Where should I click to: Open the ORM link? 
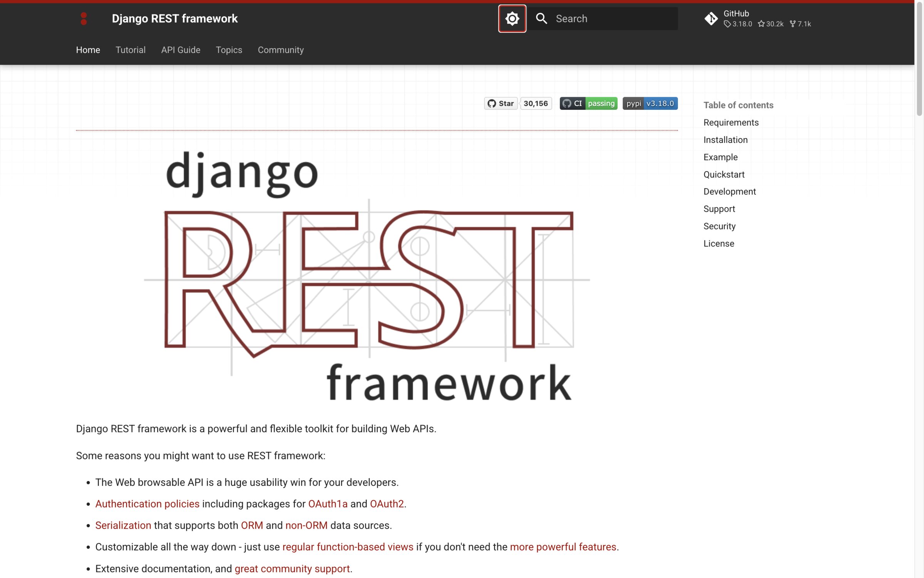[x=252, y=526]
